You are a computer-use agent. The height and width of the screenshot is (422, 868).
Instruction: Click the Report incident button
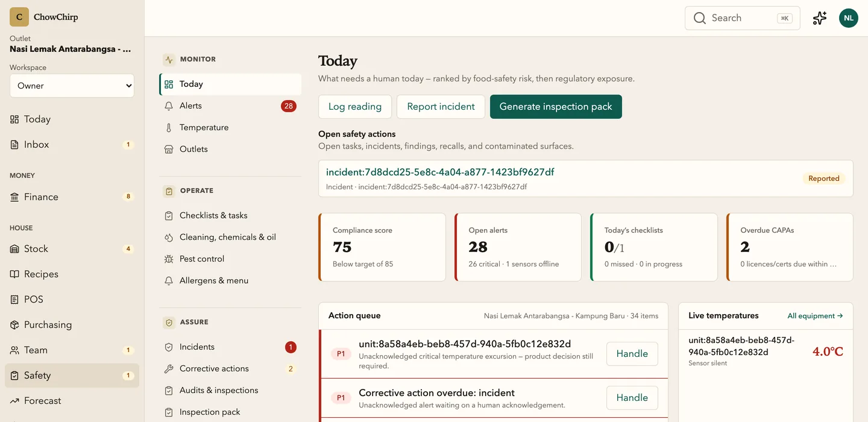pos(441,107)
